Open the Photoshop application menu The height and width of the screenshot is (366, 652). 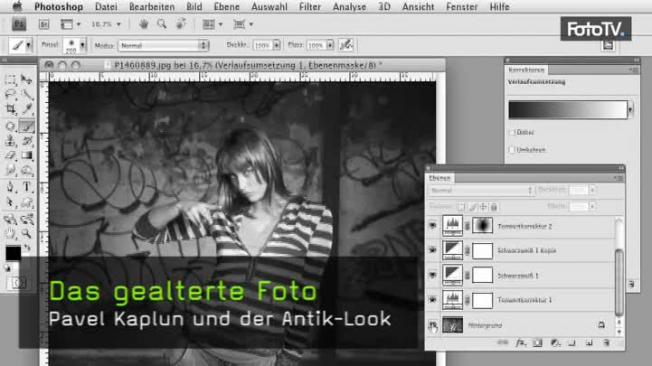pyautogui.click(x=58, y=7)
